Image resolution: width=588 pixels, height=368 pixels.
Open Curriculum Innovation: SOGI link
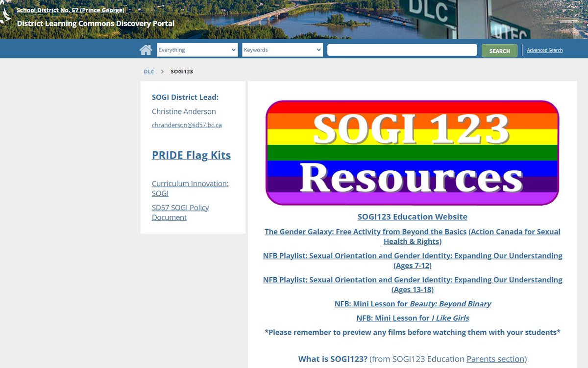[190, 188]
